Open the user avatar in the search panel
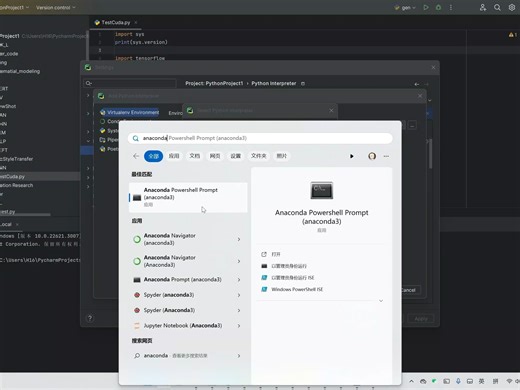520x390 pixels. point(372,156)
